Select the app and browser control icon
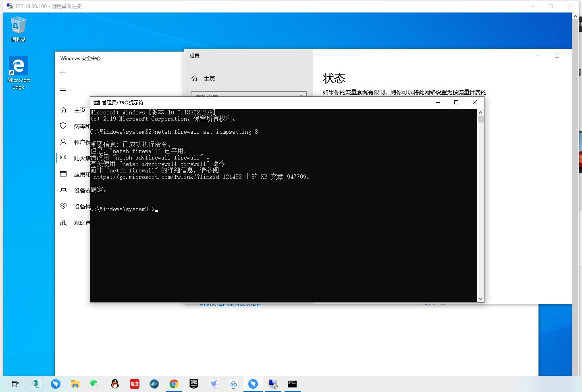This screenshot has height=392, width=582. pos(63,174)
